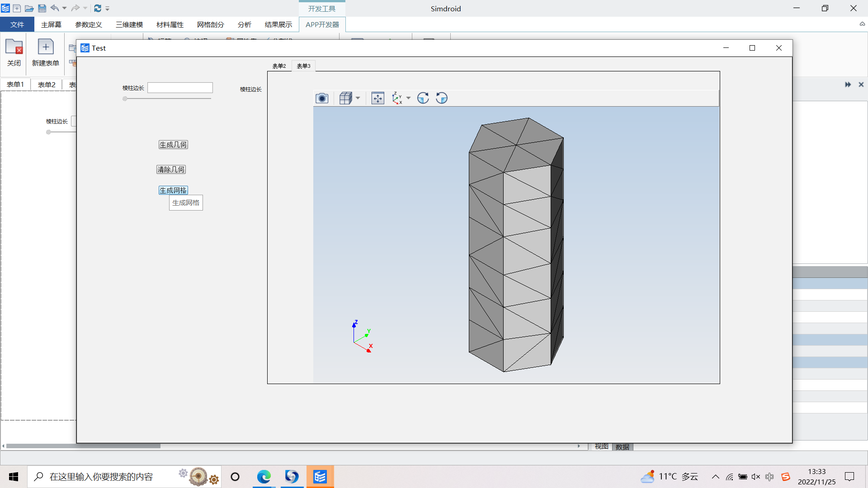Viewport: 868px width, 488px height.
Task: Open the 材料属性 ribbon tab
Action: pyautogui.click(x=170, y=24)
